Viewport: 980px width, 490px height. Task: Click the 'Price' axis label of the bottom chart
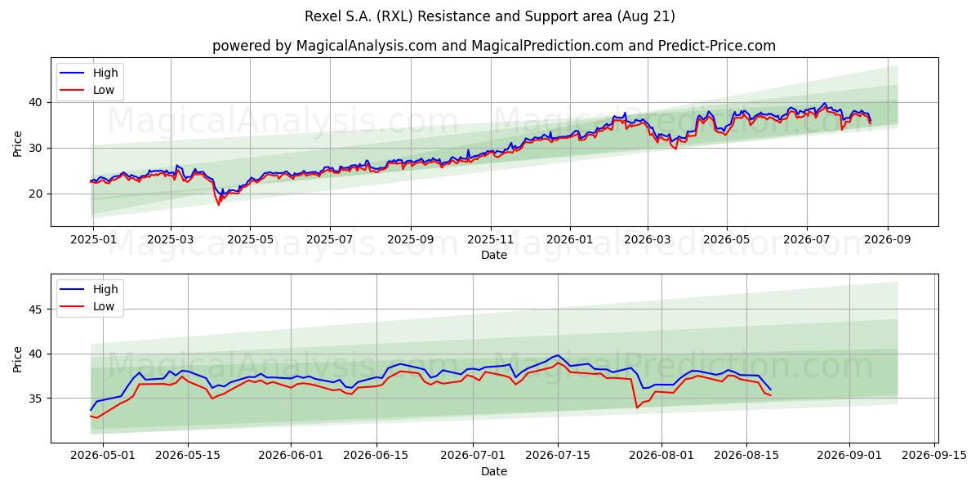(x=18, y=359)
